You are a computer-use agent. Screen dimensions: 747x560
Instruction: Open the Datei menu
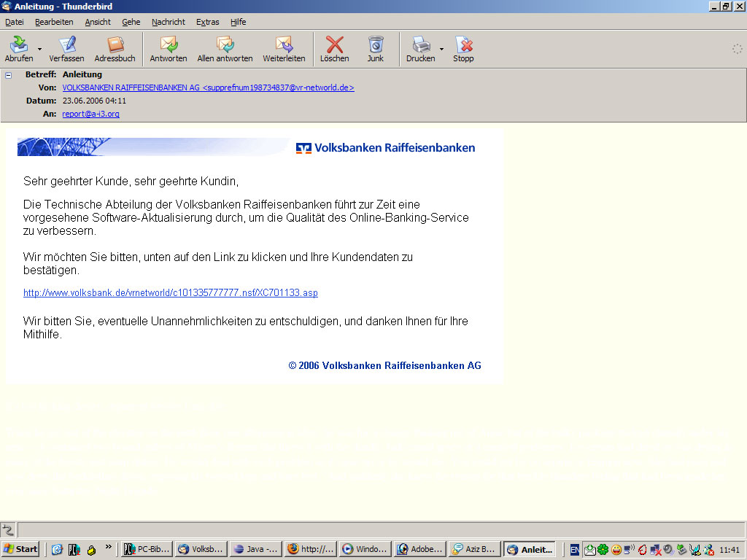coord(15,22)
